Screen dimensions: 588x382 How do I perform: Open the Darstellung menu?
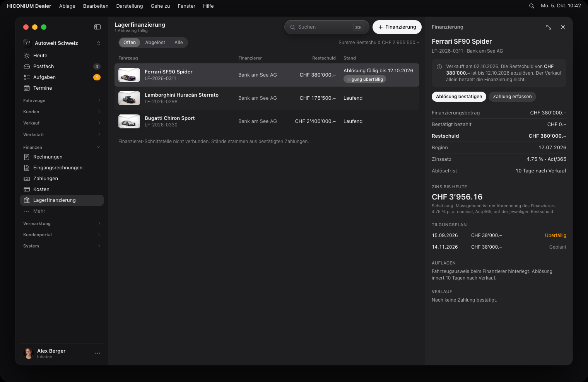pos(130,6)
